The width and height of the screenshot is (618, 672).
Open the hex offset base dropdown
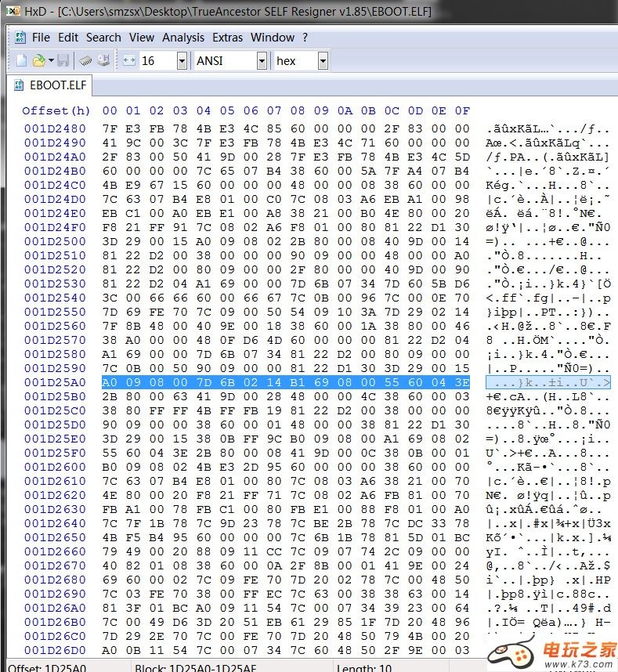tap(322, 60)
